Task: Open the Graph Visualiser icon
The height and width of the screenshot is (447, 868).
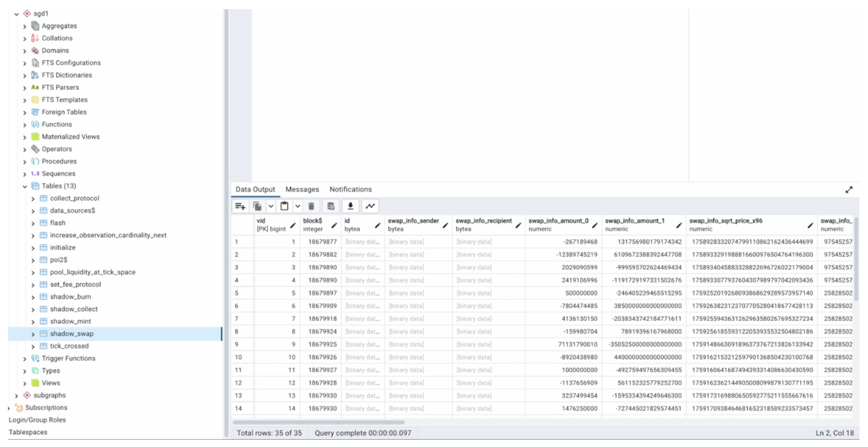Action: [x=370, y=206]
